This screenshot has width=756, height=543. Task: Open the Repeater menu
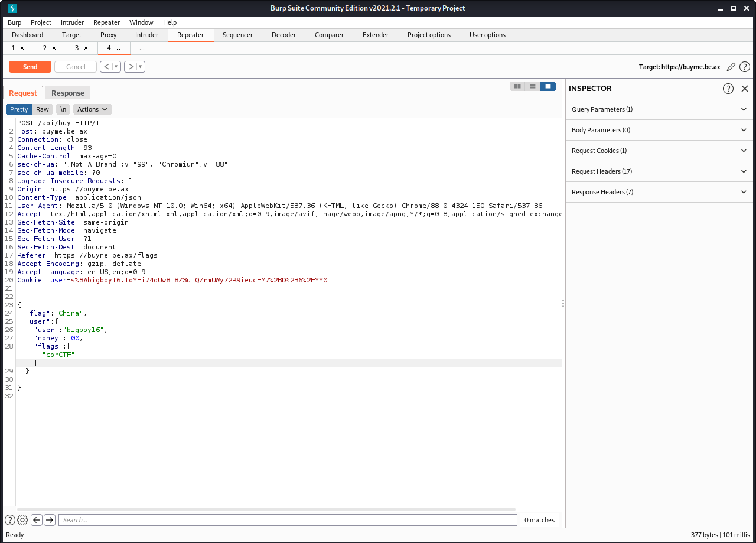tap(107, 22)
